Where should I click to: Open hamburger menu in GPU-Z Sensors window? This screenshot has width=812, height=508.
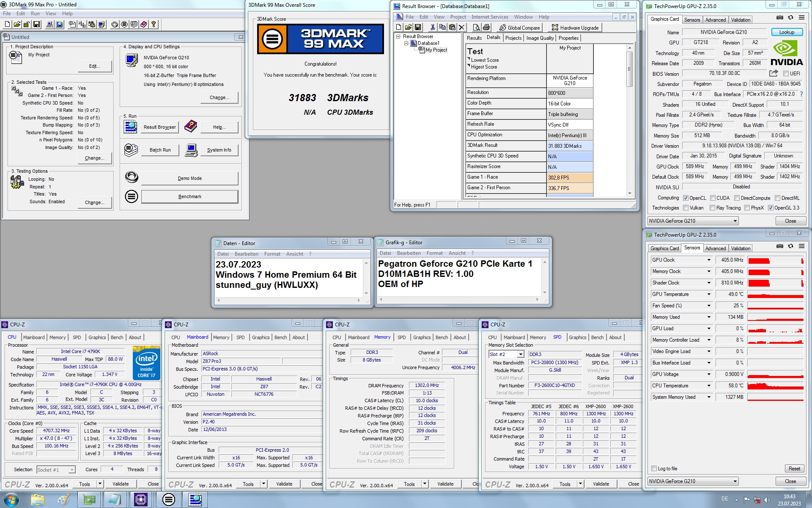pos(801,246)
